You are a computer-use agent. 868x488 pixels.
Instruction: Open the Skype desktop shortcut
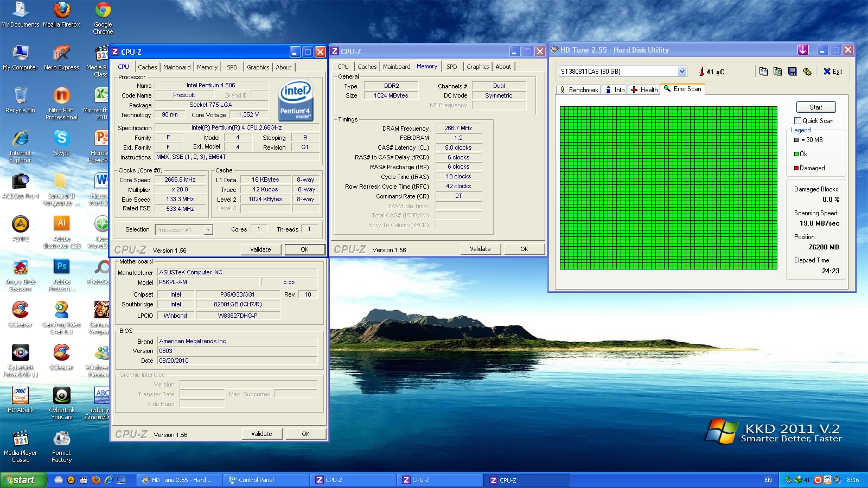[62, 139]
